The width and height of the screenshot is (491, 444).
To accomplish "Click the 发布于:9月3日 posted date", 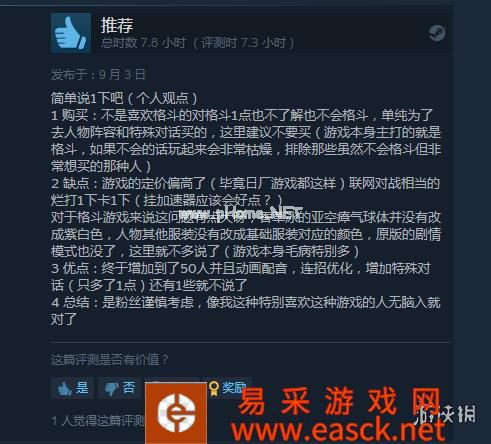I will click(x=98, y=74).
